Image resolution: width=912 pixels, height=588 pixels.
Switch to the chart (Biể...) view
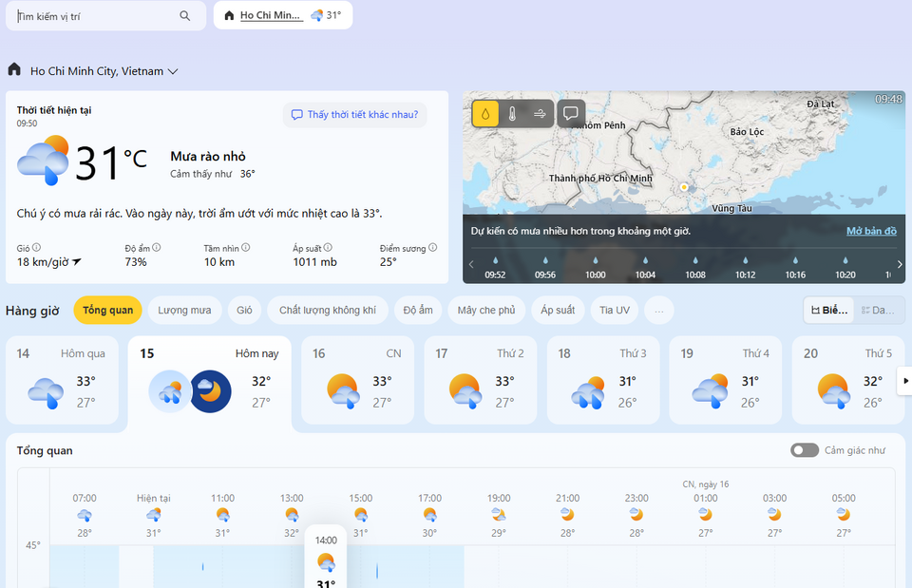(x=828, y=310)
